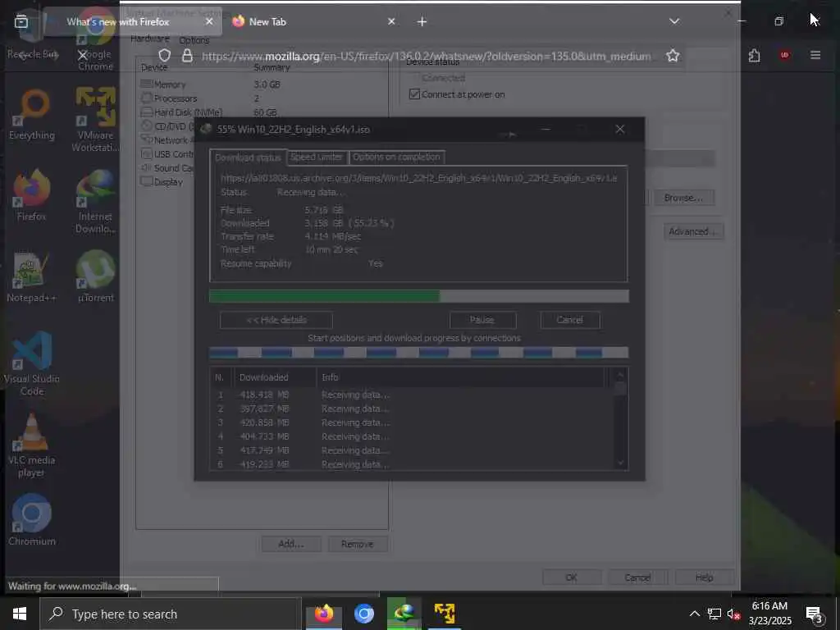Open a new Firefox tab with plus
The width and height of the screenshot is (840, 630).
coord(422,22)
